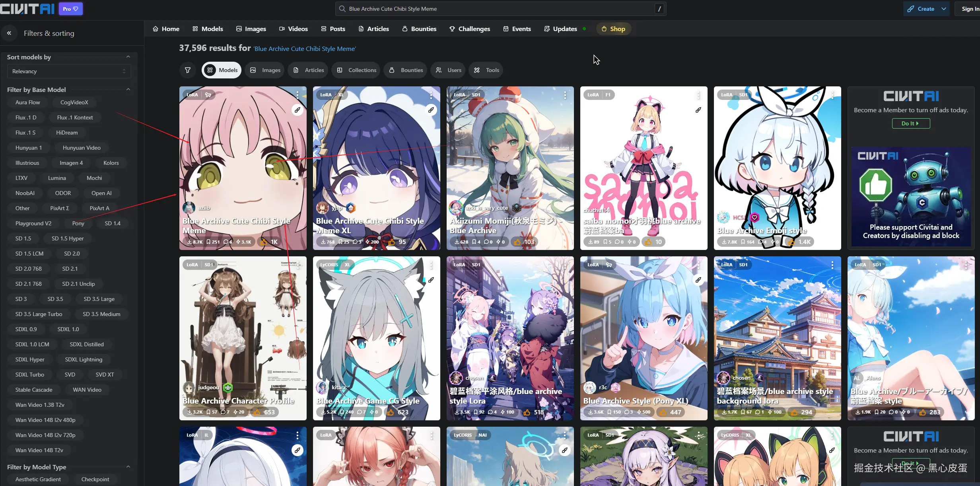Switch to the Images results tab
The image size is (980, 486).
click(x=264, y=70)
